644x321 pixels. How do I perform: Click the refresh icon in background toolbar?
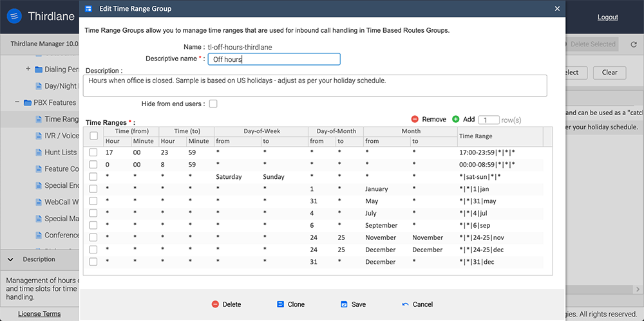(x=633, y=44)
